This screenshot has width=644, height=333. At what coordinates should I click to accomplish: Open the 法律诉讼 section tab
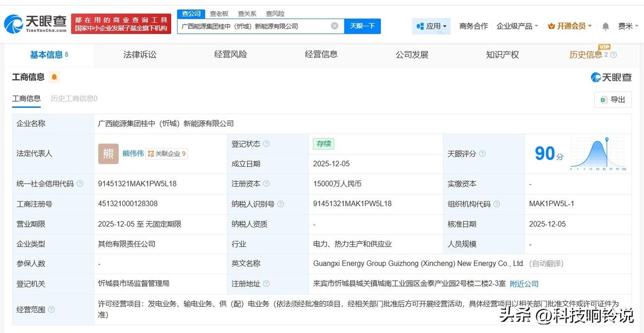[140, 54]
